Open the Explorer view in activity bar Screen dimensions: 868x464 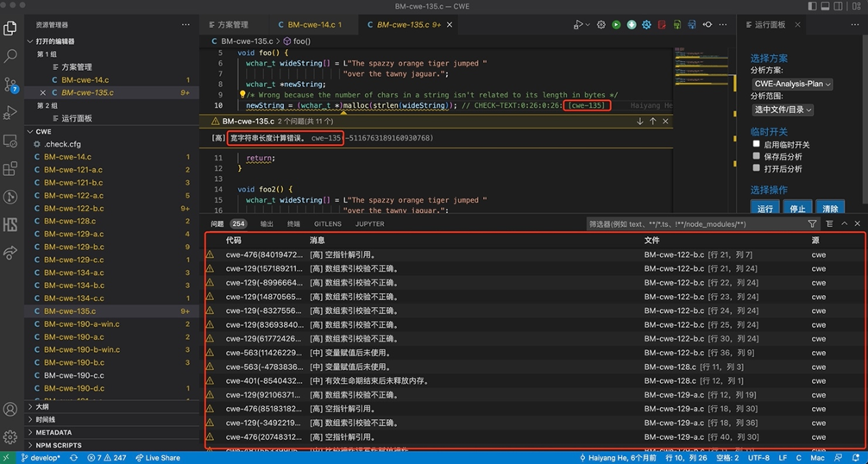[10, 28]
